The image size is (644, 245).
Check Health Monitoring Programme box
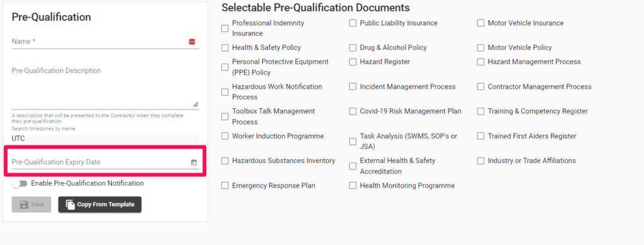352,186
